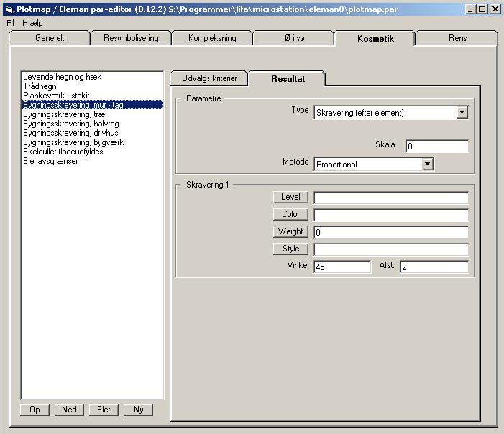Select the Kosmetik tab
Viewport: 504px width, 434px height.
(375, 39)
